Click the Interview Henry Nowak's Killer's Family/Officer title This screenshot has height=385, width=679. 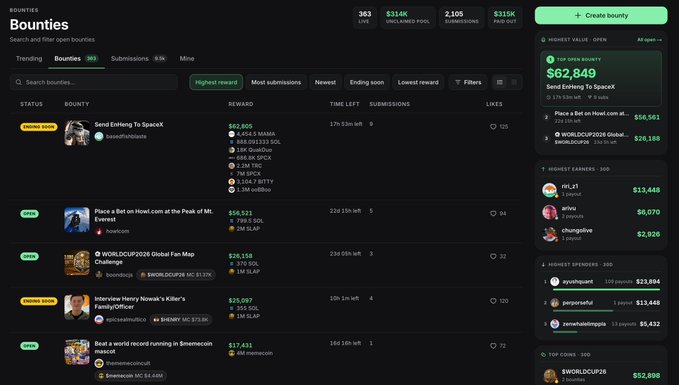[140, 303]
